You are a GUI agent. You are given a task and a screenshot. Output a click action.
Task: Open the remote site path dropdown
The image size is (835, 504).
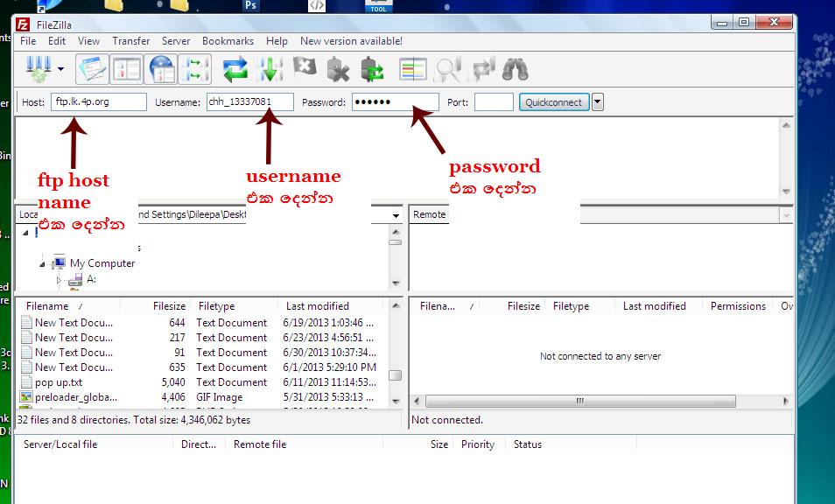(x=785, y=215)
